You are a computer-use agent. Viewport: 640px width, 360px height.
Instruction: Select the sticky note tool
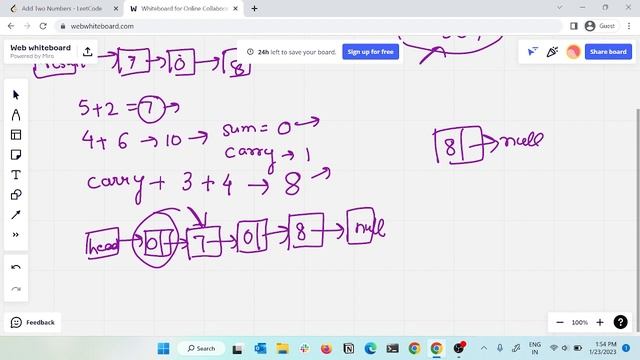pos(16,155)
